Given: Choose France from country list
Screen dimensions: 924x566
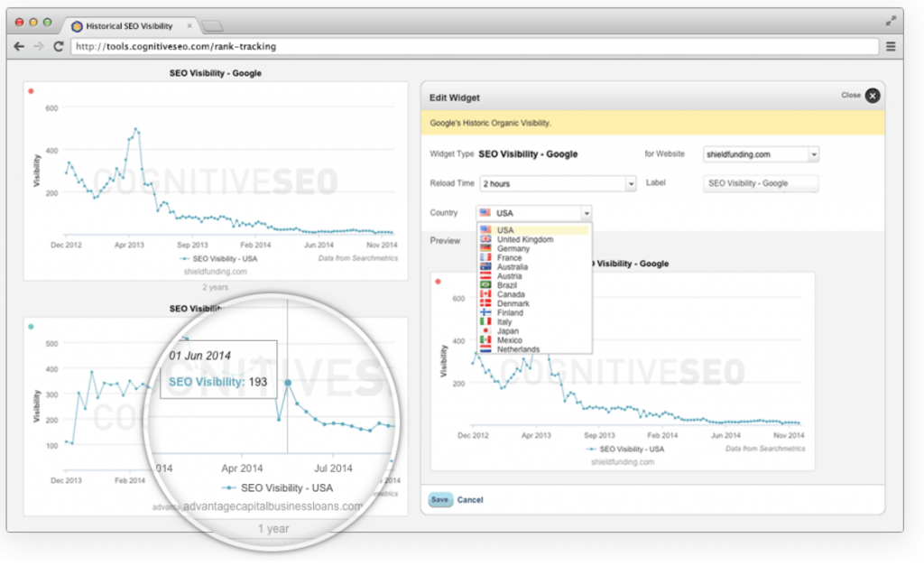Looking at the screenshot, I should (x=534, y=257).
